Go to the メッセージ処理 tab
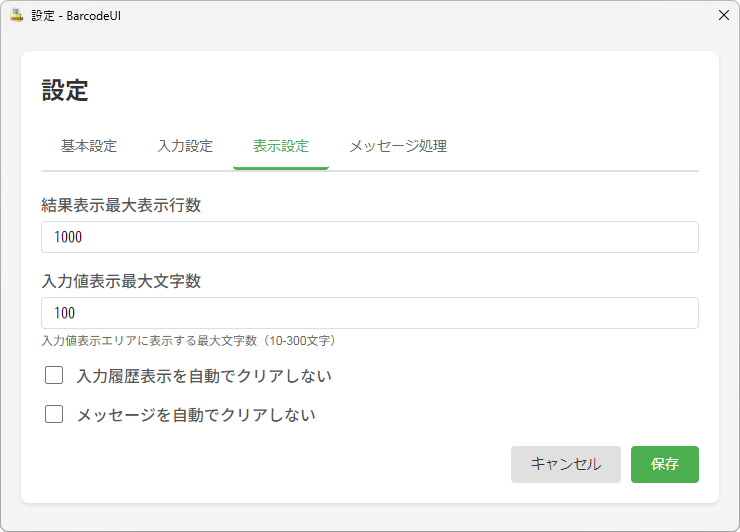 pos(398,146)
